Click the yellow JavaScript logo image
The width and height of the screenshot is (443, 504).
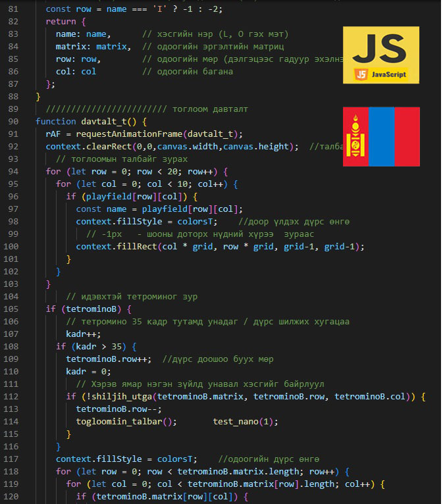(381, 55)
